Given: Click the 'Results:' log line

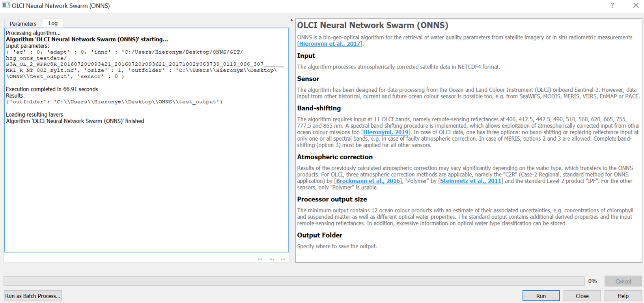Looking at the screenshot, I should [x=15, y=96].
